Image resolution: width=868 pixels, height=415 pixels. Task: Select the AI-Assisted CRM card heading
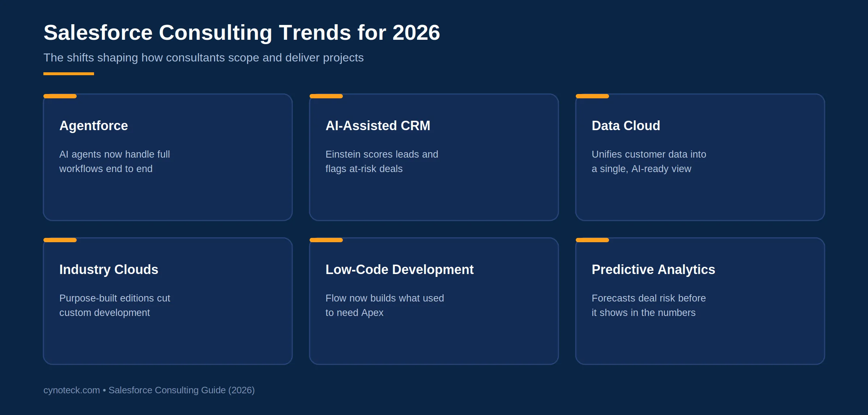click(x=378, y=126)
